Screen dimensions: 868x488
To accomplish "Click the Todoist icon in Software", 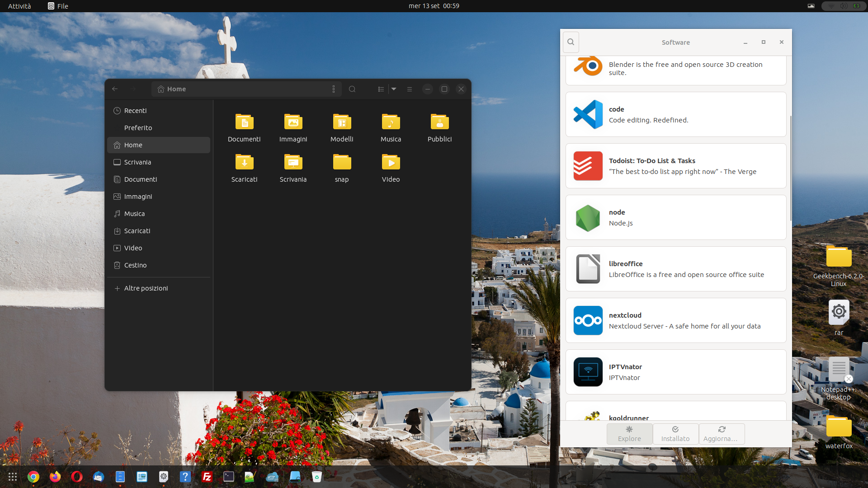I will pyautogui.click(x=588, y=166).
